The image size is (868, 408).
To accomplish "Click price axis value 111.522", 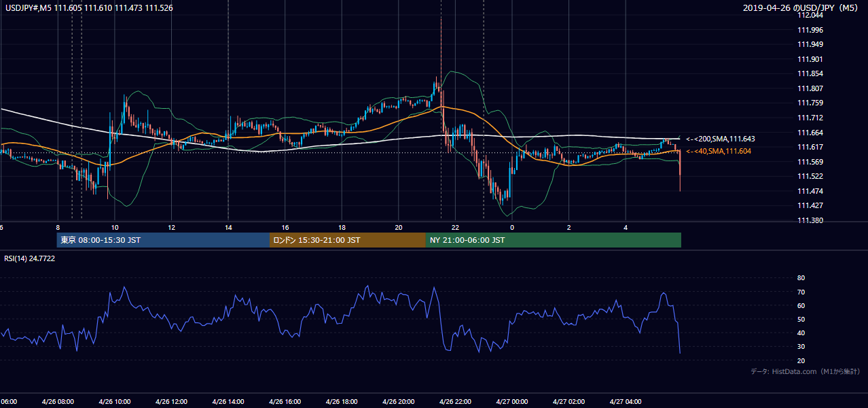I will point(810,176).
